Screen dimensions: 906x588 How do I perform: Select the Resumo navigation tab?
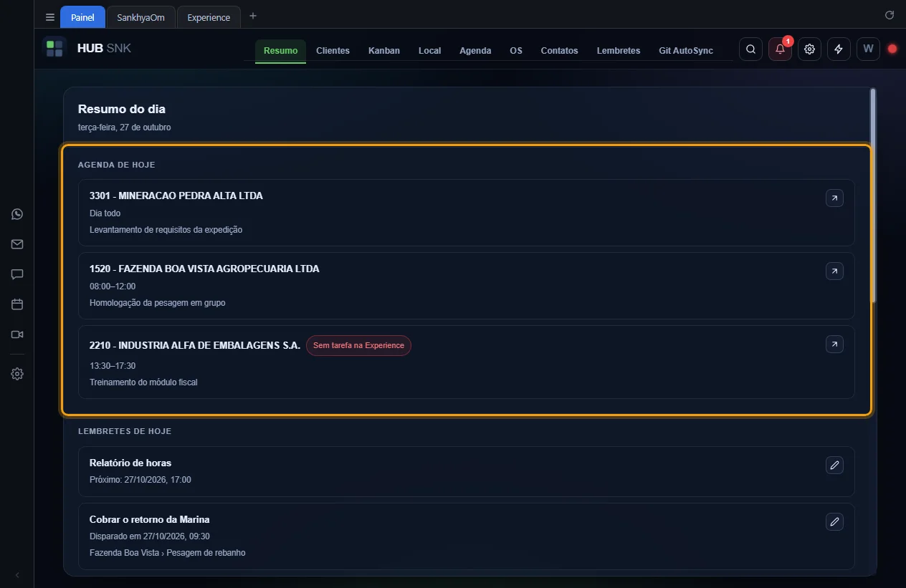tap(280, 51)
